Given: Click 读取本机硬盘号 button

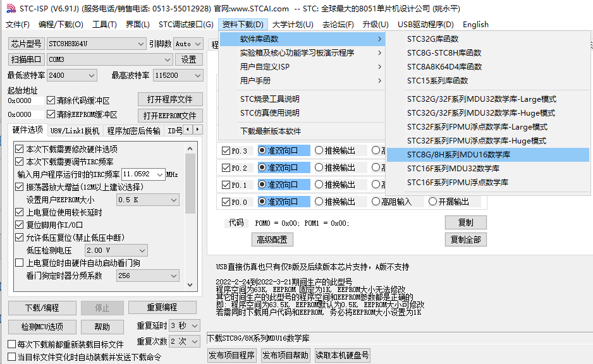Looking at the screenshot, I should tap(342, 355).
